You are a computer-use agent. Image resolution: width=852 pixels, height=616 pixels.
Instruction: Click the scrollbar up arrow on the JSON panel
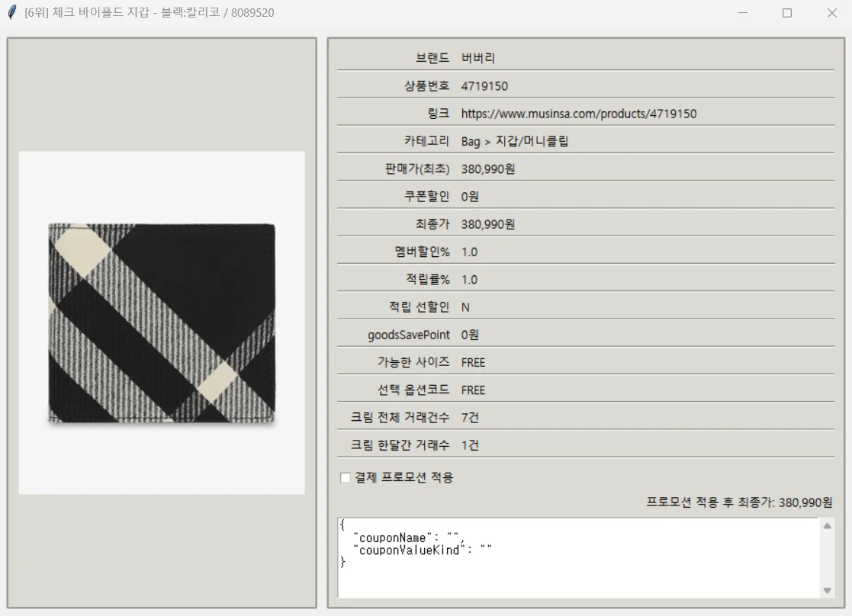pyautogui.click(x=827, y=525)
